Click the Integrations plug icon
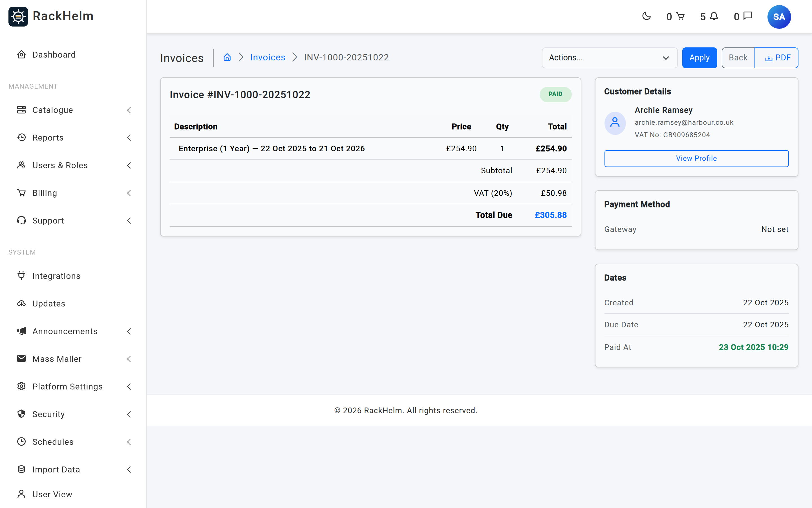The height and width of the screenshot is (508, 812). click(21, 275)
